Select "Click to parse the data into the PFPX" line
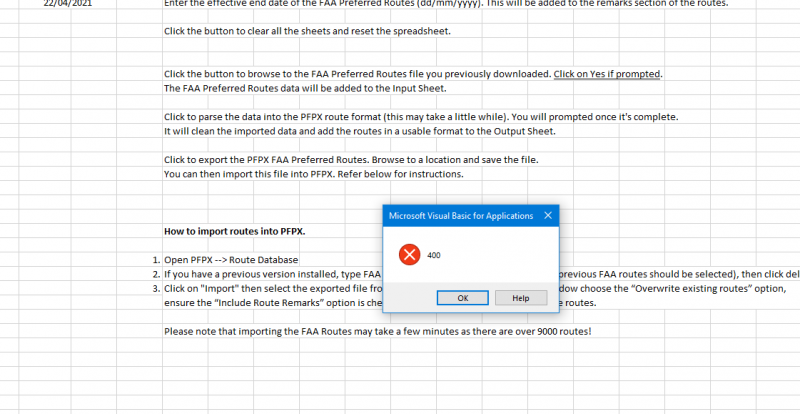 pyautogui.click(x=421, y=117)
